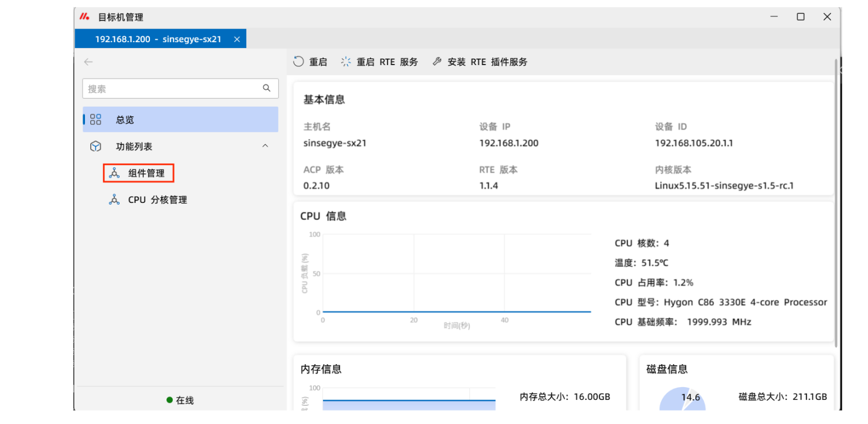Click the 安装 RTE 插件服务 wrench icon
868x424 pixels.
(x=437, y=62)
